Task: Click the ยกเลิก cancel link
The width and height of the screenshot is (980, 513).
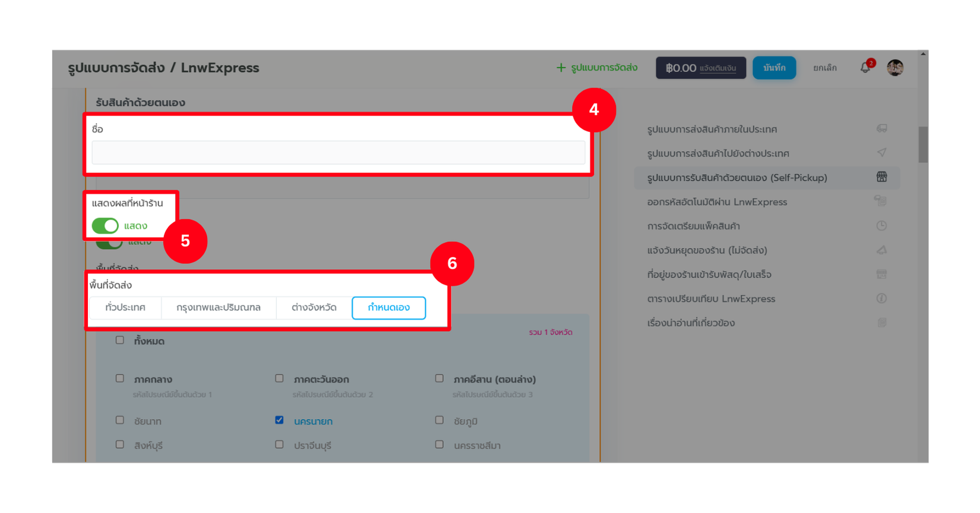Action: coord(825,68)
